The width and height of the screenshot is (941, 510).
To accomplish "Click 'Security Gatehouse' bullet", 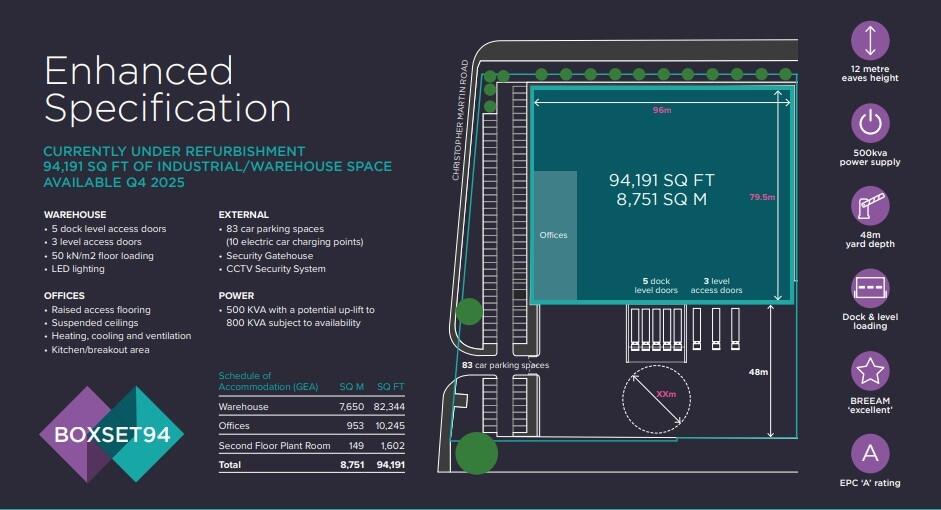I will pyautogui.click(x=266, y=256).
